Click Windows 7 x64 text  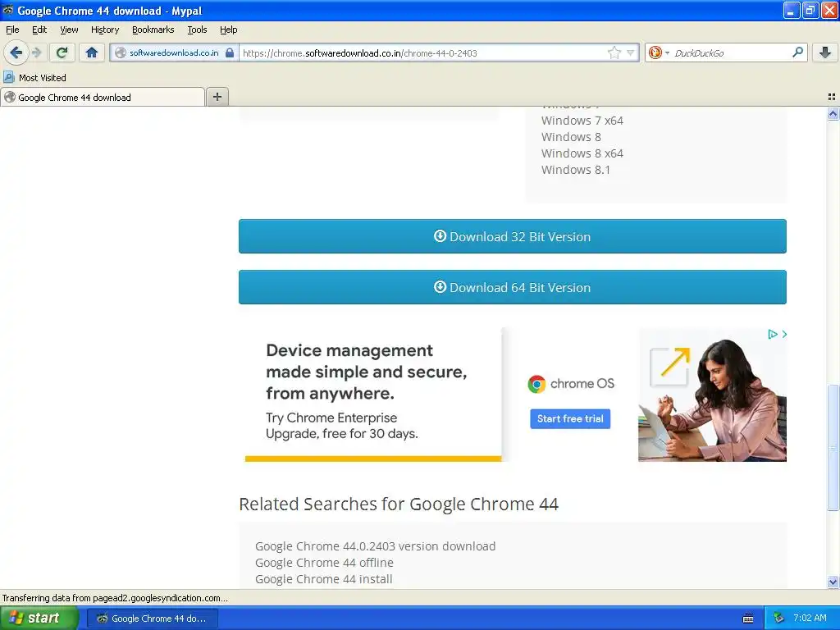(582, 121)
